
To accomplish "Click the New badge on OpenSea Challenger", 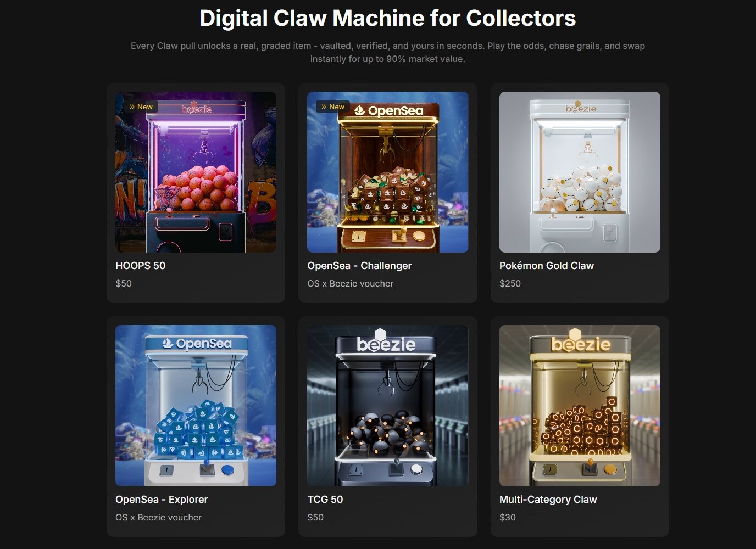I will (333, 107).
